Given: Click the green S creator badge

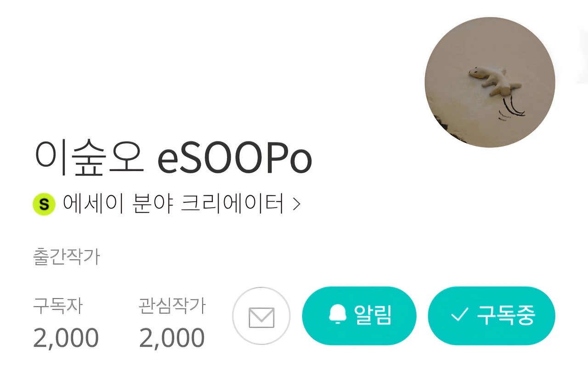Looking at the screenshot, I should [44, 204].
